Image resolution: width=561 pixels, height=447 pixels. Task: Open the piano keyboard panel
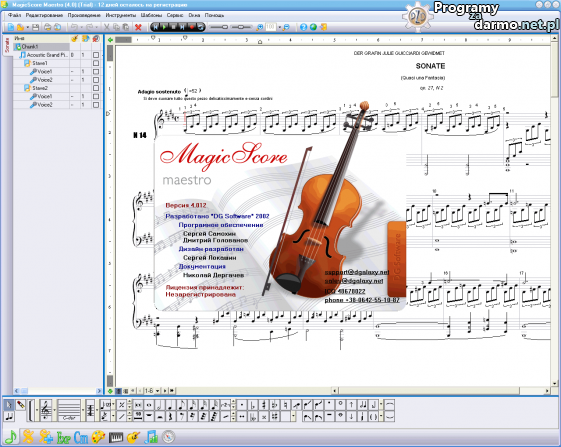tap(116, 437)
